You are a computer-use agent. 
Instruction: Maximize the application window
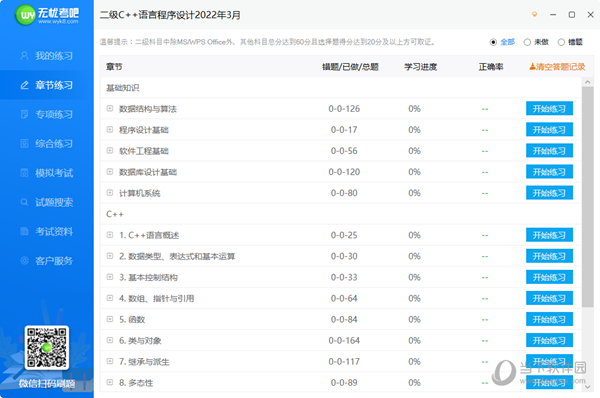[572, 15]
